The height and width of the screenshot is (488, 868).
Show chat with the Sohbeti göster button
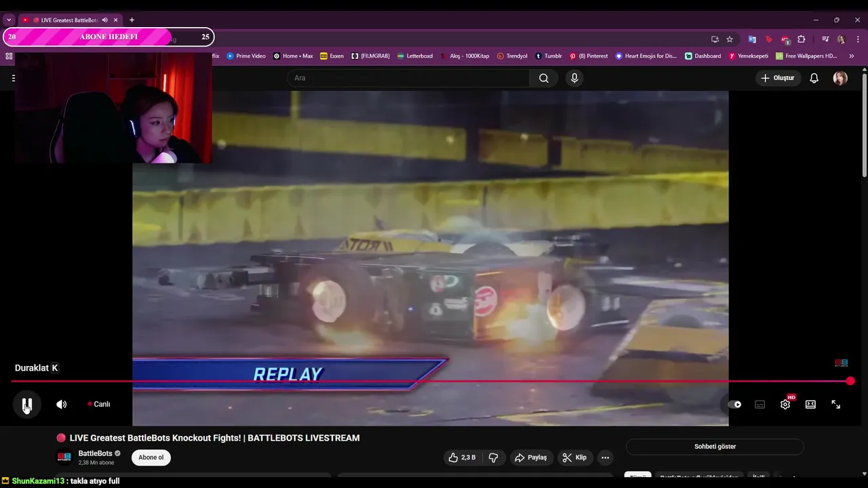(715, 447)
